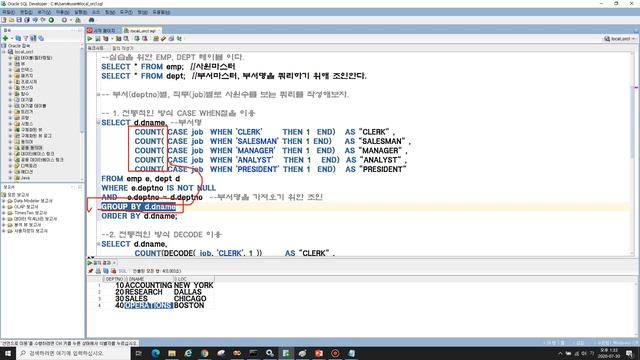Open the local_orcl connection dropdown at right
The width and height of the screenshot is (640, 360).
point(633,38)
